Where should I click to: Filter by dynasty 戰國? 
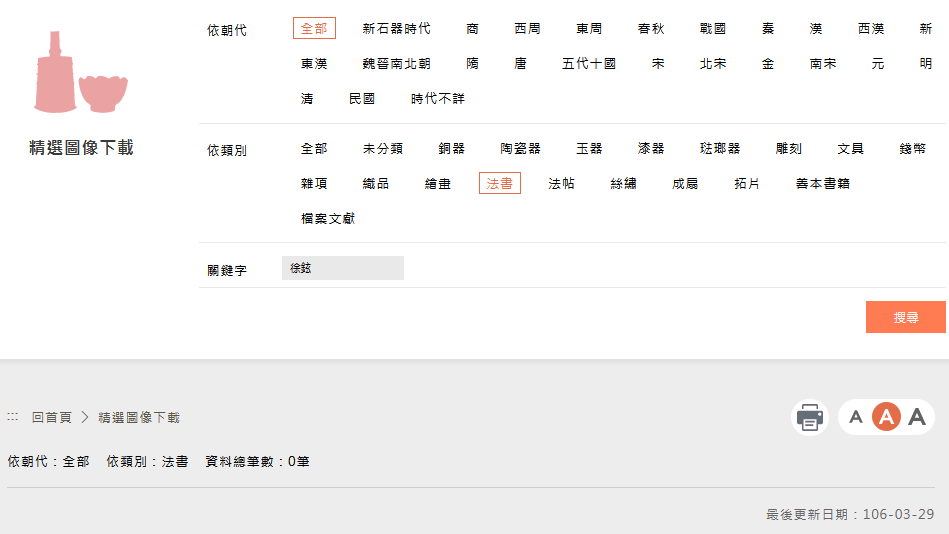click(x=713, y=28)
